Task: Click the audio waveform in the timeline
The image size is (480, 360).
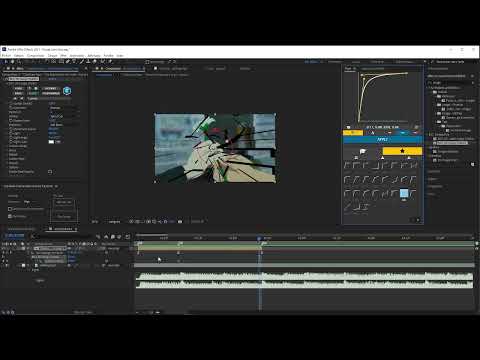Action: pos(304,280)
